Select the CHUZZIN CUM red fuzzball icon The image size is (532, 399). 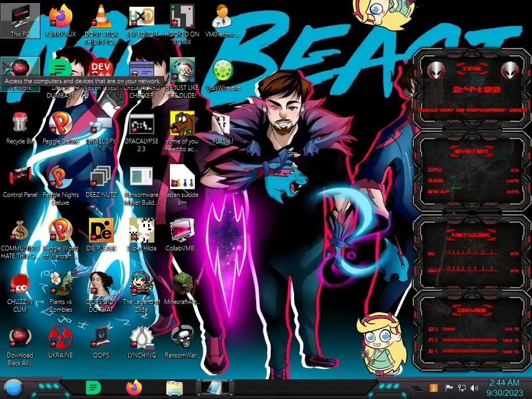[20, 292]
